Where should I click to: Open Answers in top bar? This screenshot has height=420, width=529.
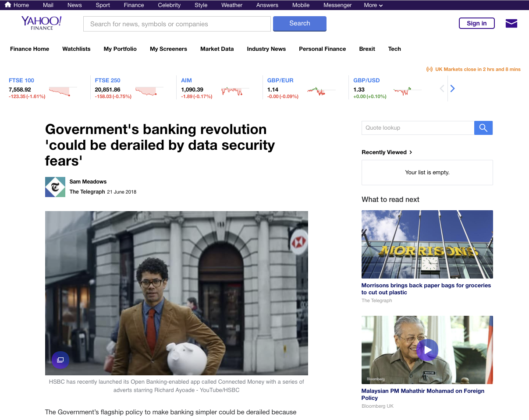267,5
